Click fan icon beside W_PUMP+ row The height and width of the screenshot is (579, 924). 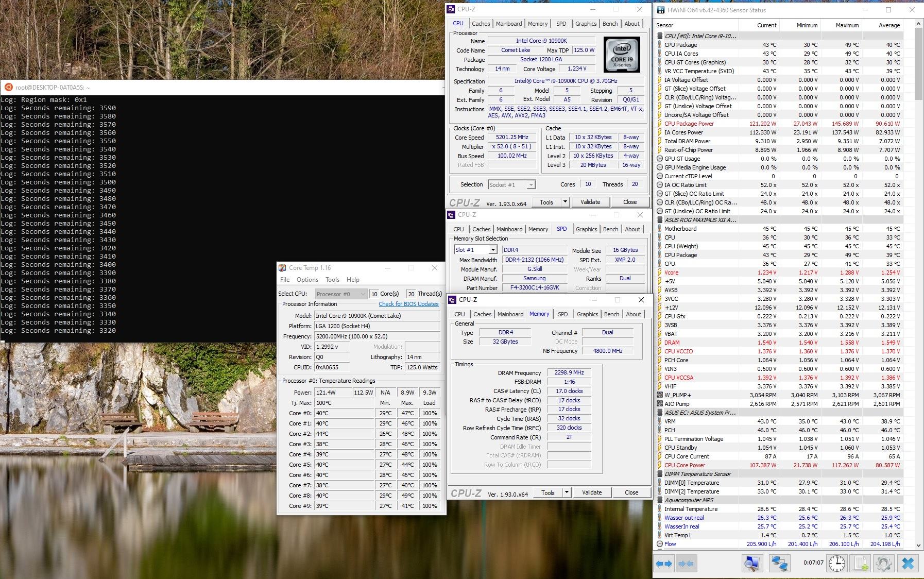point(660,395)
